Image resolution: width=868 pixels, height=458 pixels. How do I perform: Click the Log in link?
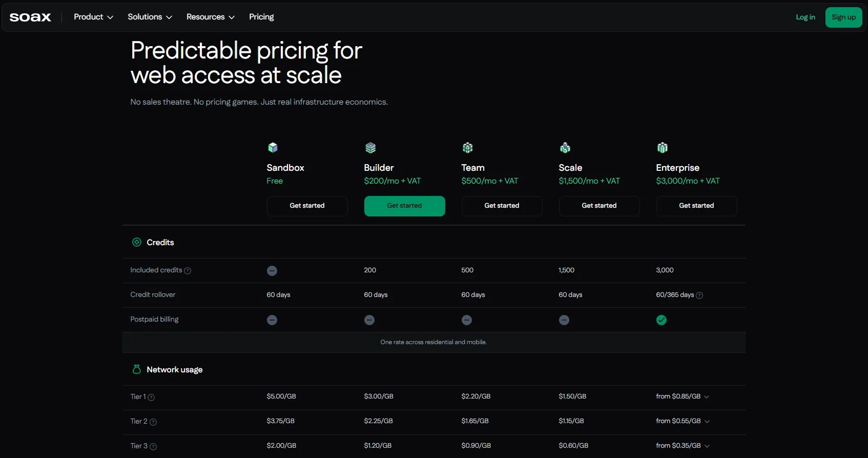(x=805, y=17)
